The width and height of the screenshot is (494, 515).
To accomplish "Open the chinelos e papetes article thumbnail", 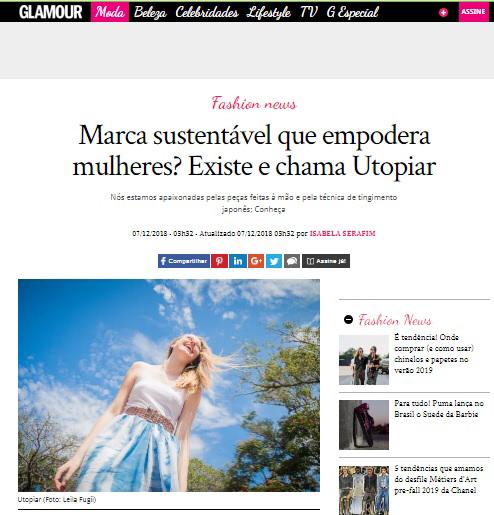I will click(x=364, y=360).
